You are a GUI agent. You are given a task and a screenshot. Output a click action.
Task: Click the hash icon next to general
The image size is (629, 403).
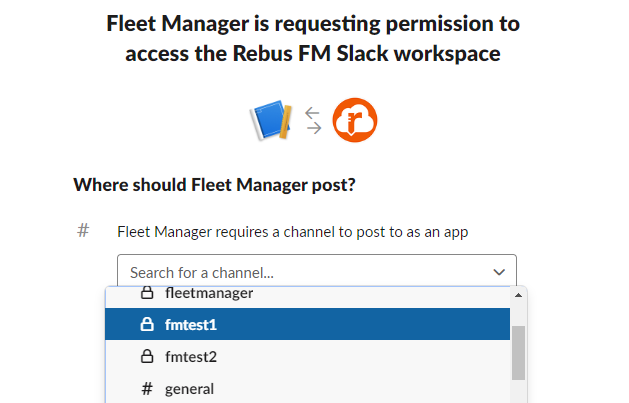click(x=146, y=388)
